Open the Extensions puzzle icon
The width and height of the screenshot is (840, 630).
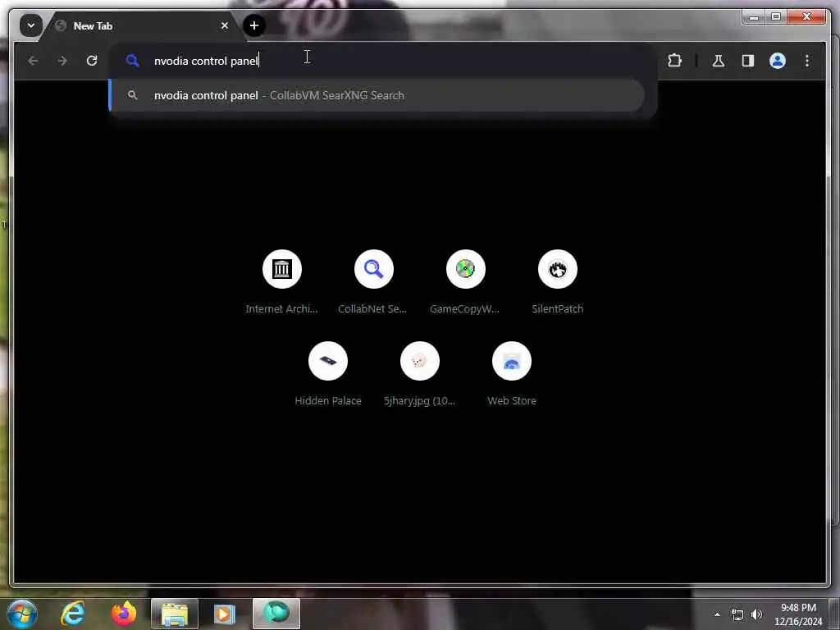[674, 61]
